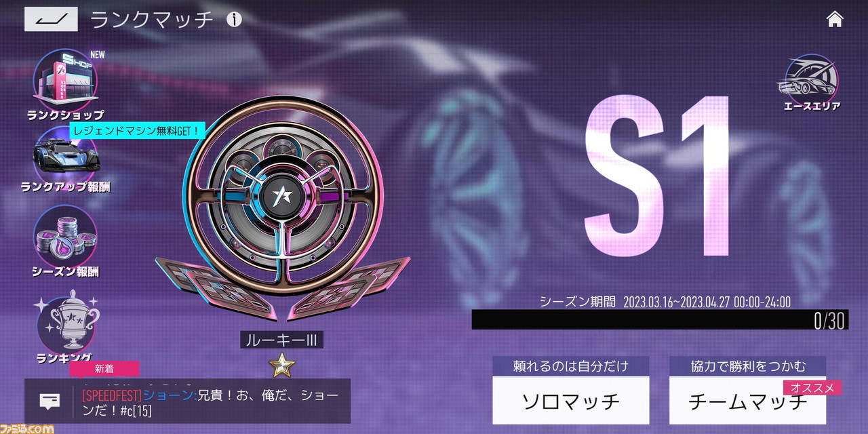Screen dimensions: 868x434
Task: Click the gold rank star below ルーキーIII
Action: click(281, 365)
